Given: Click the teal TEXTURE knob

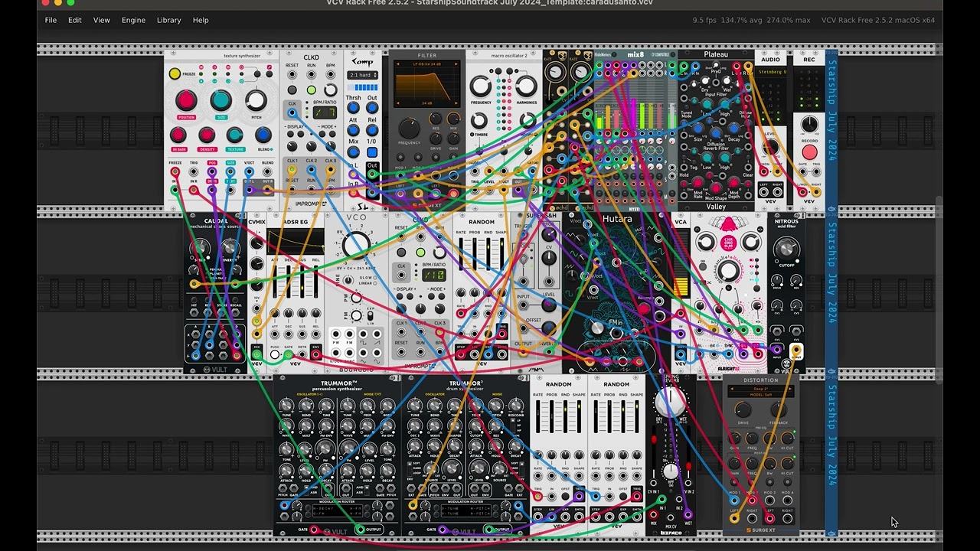Looking at the screenshot, I should (x=235, y=135).
